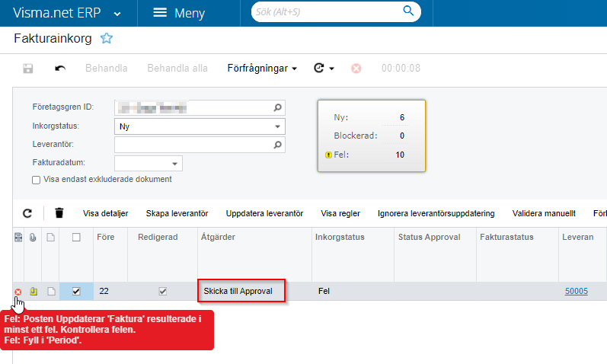Open the Förfrågningar dropdown menu

(x=262, y=68)
